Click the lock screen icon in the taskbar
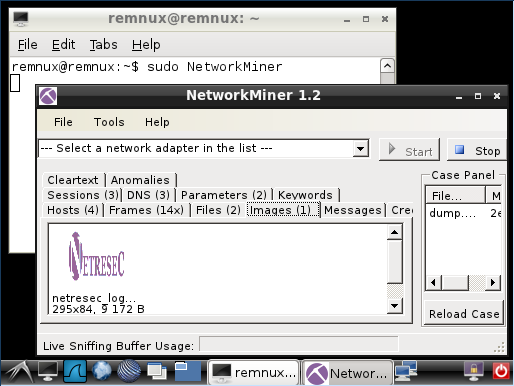 point(473,371)
